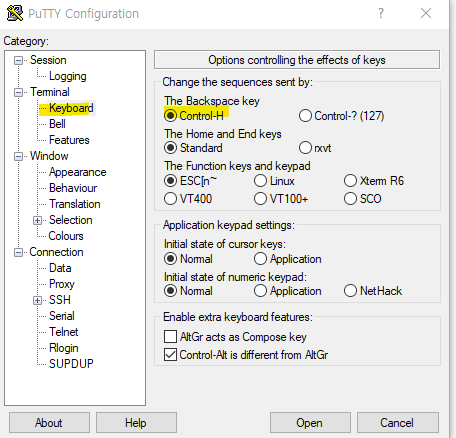Cancel the PuTTY configuration dialog

(x=398, y=423)
